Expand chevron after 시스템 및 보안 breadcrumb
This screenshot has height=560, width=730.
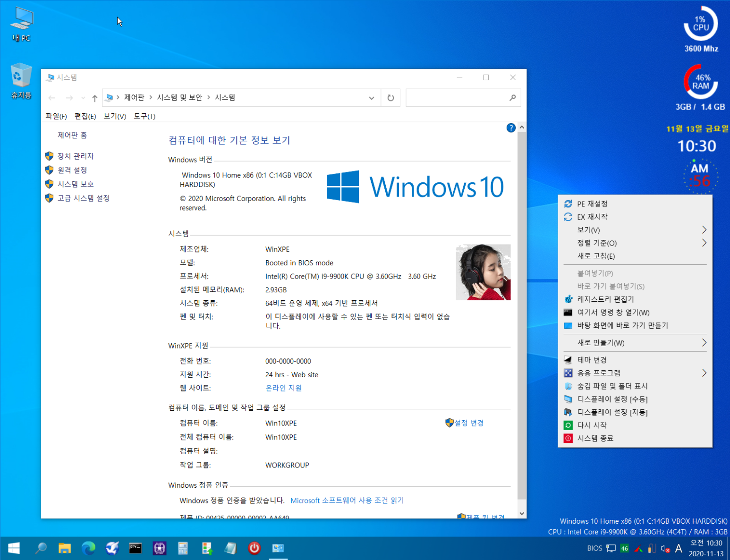tap(209, 97)
